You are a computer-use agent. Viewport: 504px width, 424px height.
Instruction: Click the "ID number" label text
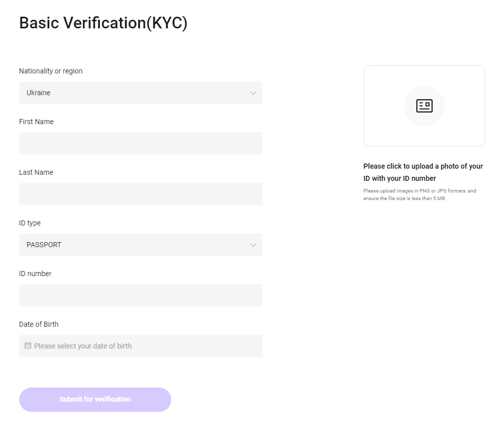pos(35,274)
